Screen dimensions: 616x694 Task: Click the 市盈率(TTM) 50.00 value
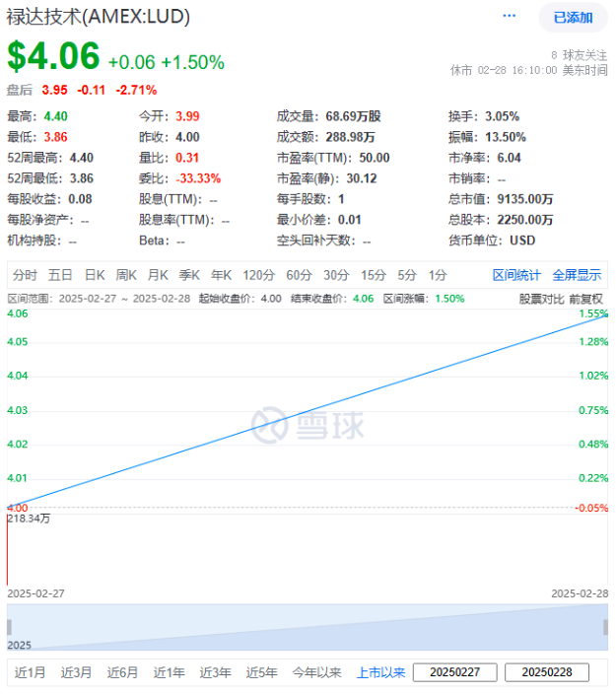coord(375,158)
